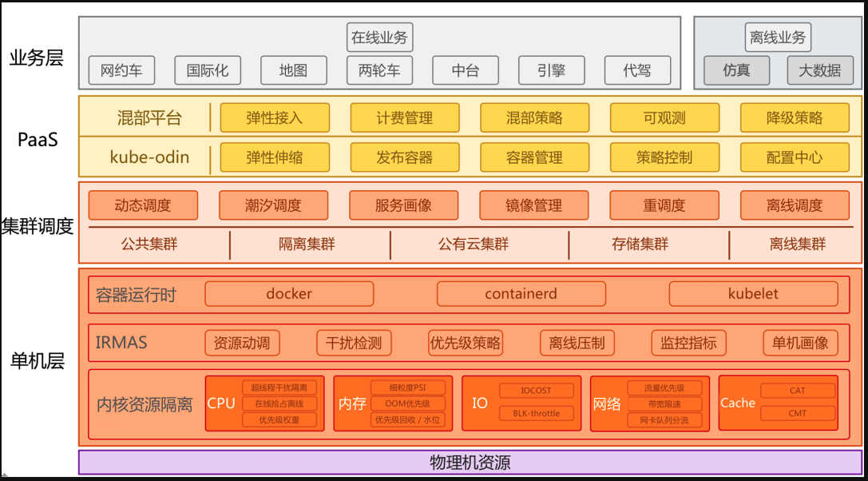The height and width of the screenshot is (481, 868).
Task: Click the 内核资源隔离 row label
Action: 145,404
